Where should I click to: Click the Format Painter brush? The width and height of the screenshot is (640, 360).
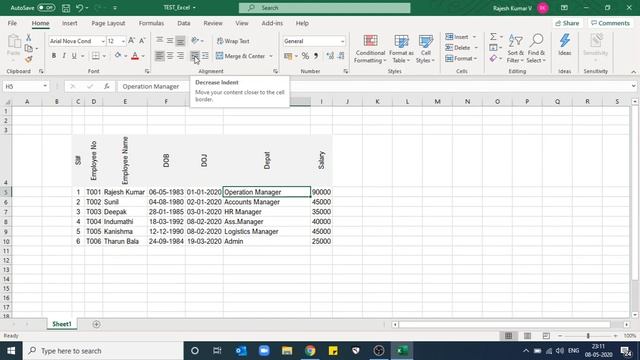pos(29,60)
